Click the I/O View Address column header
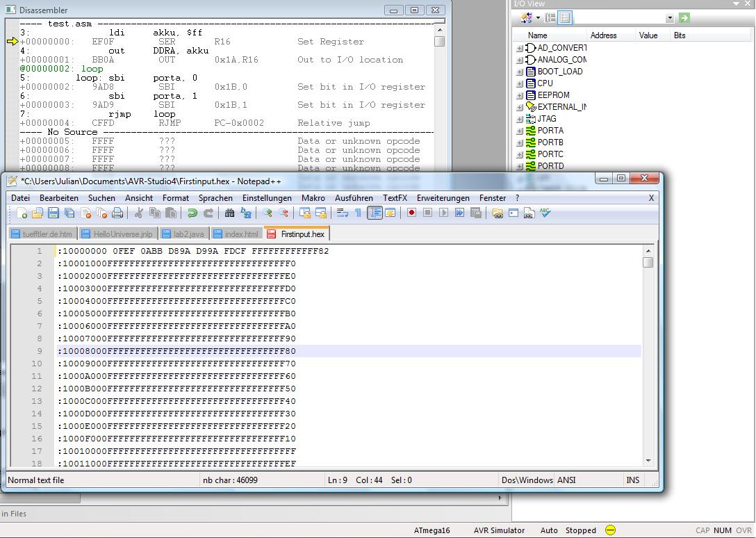Screen dimensions: 756x538 (603, 35)
